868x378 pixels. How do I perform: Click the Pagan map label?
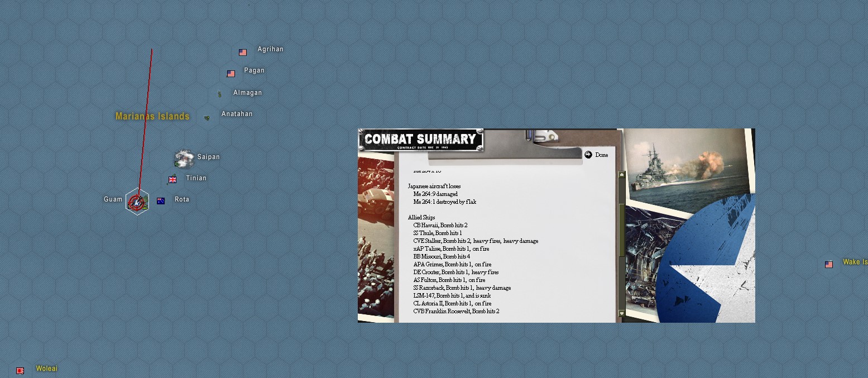[x=255, y=70]
